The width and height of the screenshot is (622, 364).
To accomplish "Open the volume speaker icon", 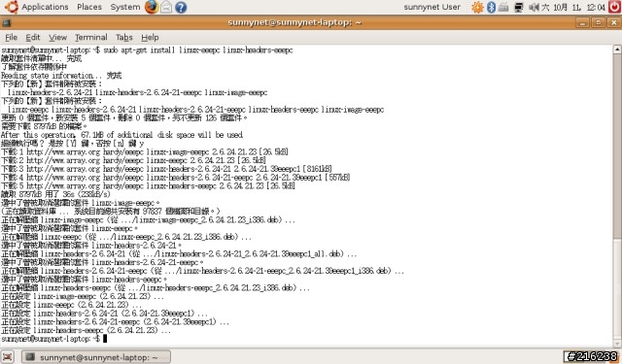I will (x=534, y=7).
